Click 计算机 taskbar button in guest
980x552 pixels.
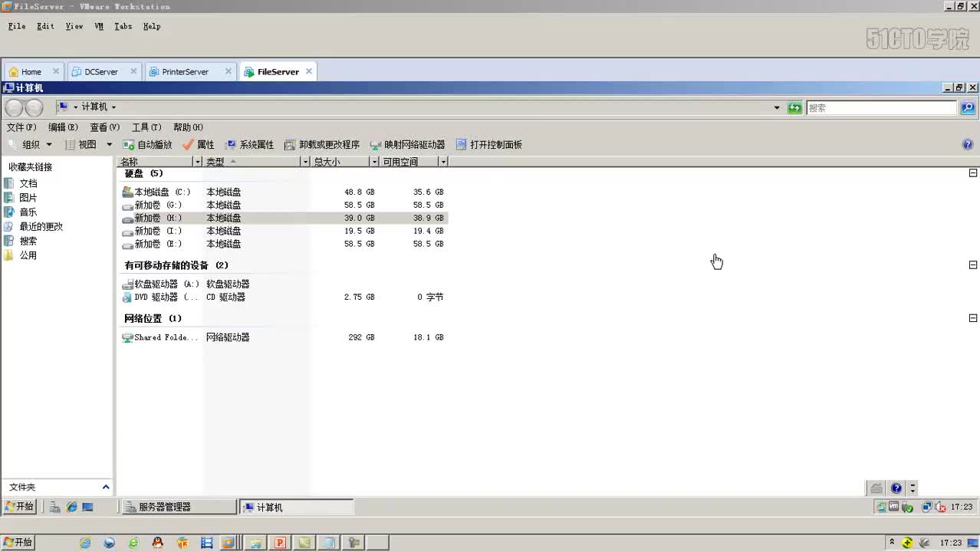296,508
